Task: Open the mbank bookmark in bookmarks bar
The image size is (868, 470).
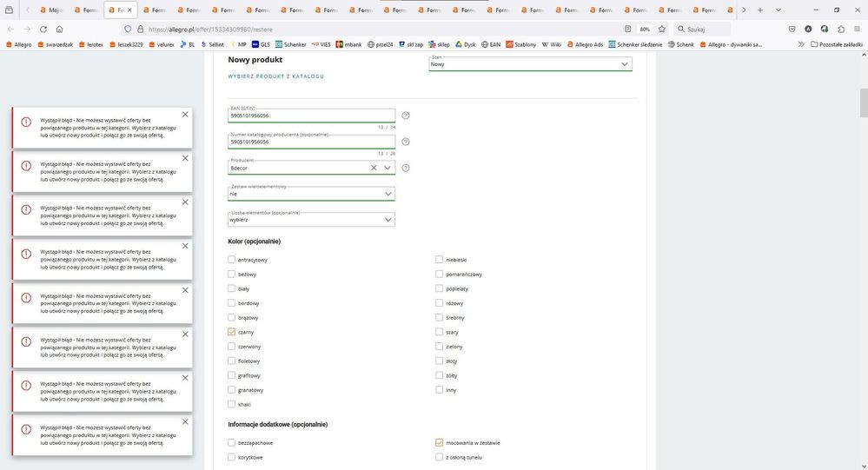Action: tap(348, 43)
